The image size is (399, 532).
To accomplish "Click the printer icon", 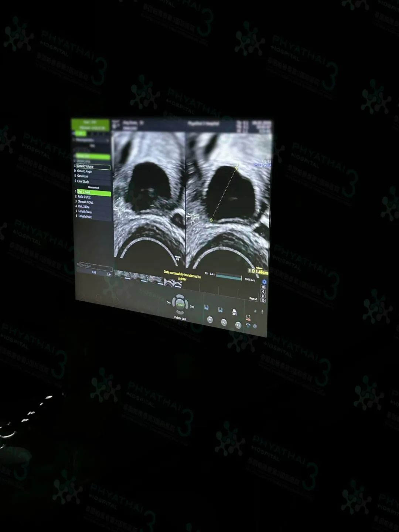I will 234,312.
